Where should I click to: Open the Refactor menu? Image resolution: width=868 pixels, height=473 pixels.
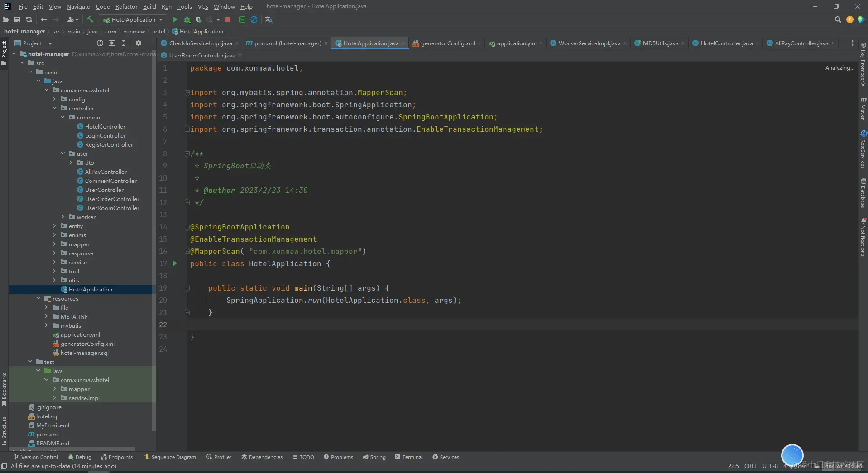(x=126, y=6)
